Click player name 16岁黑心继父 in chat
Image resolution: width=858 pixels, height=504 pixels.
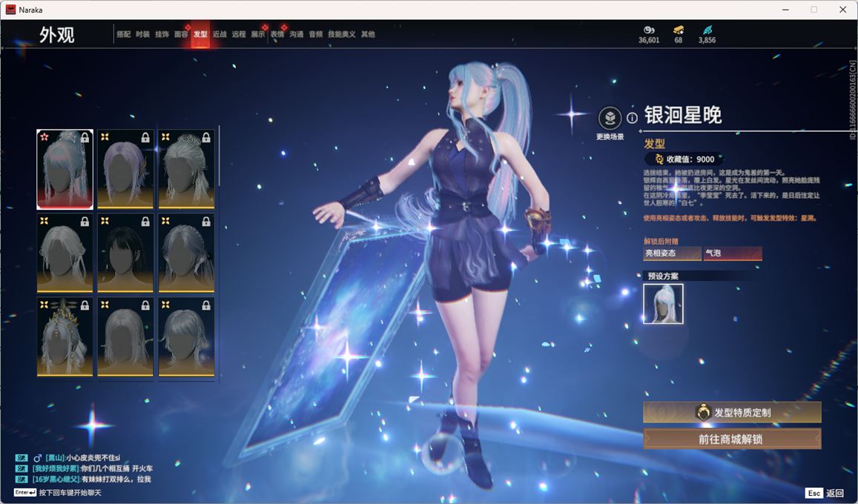click(56, 479)
